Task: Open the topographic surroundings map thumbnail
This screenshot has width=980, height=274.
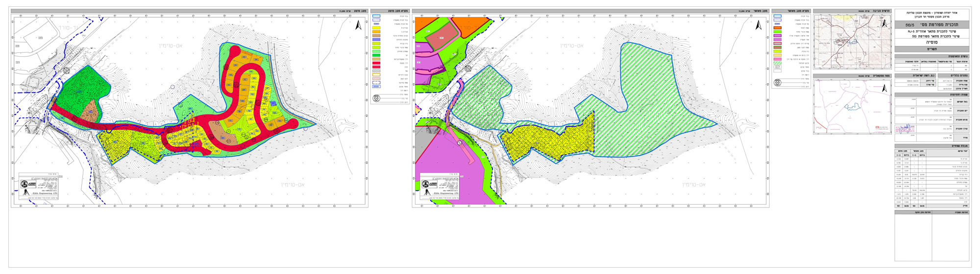Action: [852, 42]
